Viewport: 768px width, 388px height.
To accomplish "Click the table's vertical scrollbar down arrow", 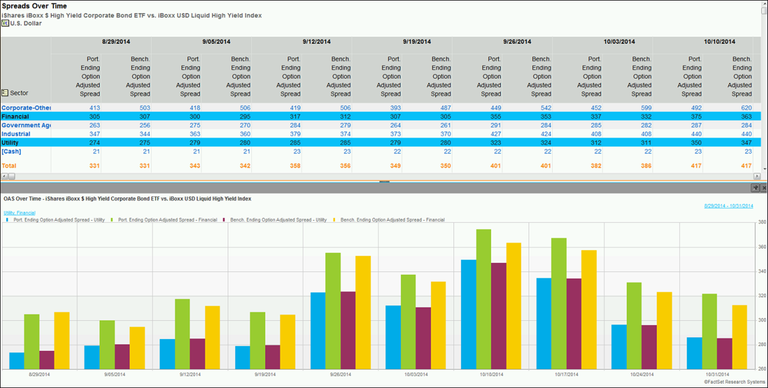I will [764, 169].
